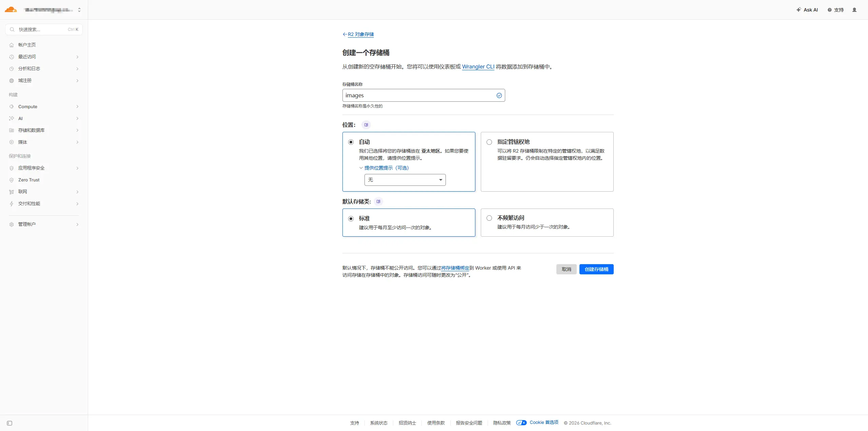
Task: Open the account switcher dropdown arrow
Action: coord(79,10)
